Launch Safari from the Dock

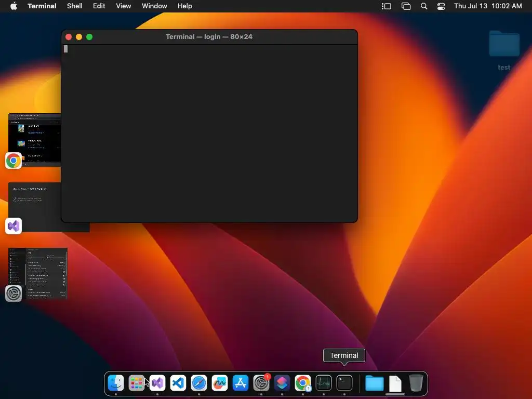click(x=199, y=383)
